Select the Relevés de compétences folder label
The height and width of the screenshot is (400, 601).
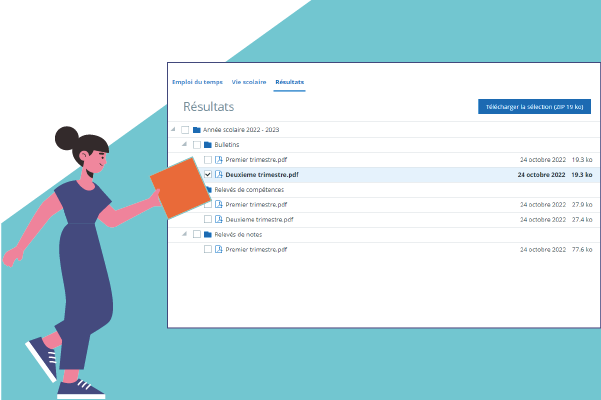pyautogui.click(x=249, y=190)
